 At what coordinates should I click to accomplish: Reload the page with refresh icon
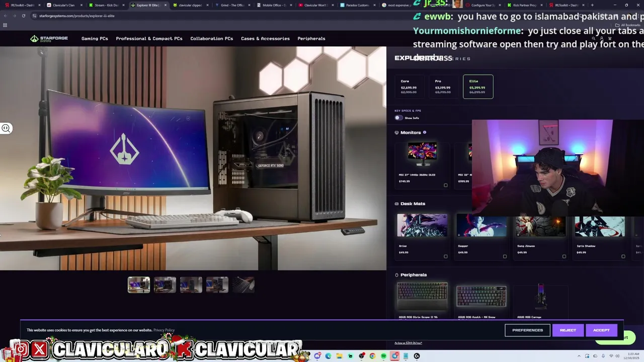23,16
